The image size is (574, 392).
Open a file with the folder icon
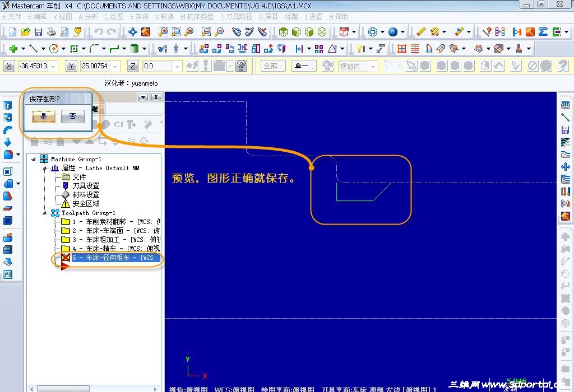[x=25, y=32]
